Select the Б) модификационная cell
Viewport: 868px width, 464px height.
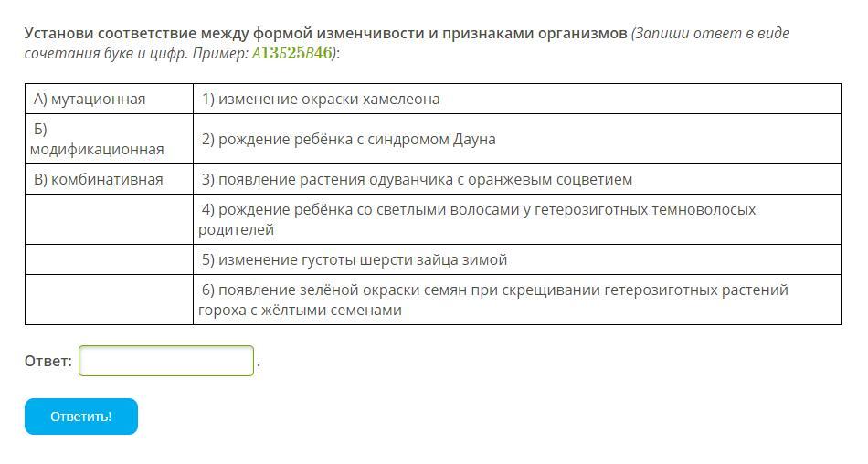coord(109,139)
